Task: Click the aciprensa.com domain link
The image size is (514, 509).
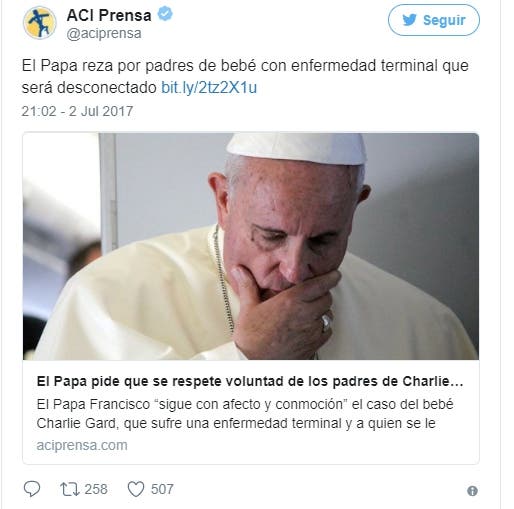Action: pyautogui.click(x=82, y=445)
